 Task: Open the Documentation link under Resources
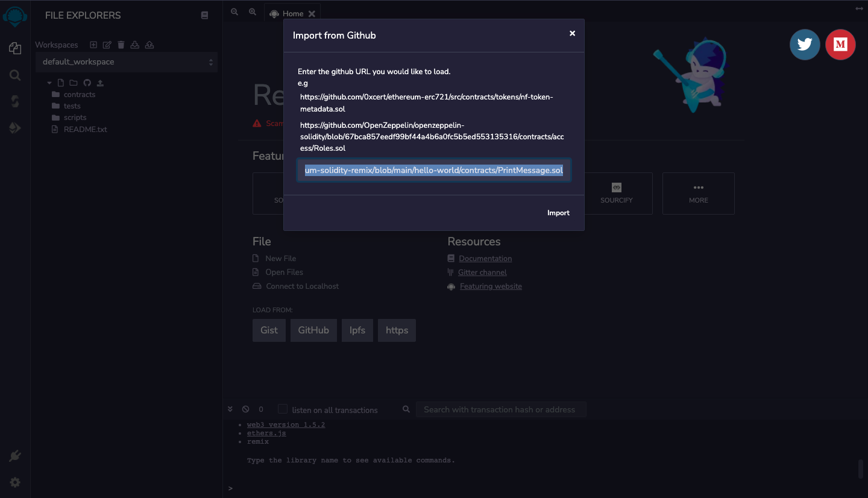point(485,258)
